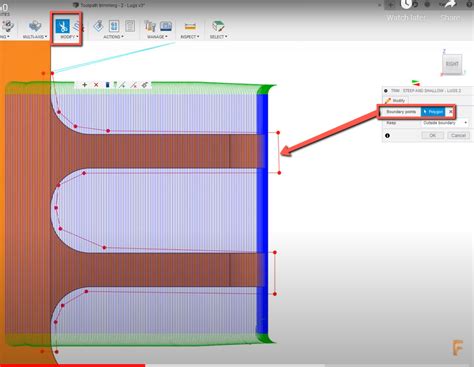Image resolution: width=474 pixels, height=367 pixels.
Task: Open the MULTI-AXIS dropdown menu
Action: pyautogui.click(x=35, y=37)
